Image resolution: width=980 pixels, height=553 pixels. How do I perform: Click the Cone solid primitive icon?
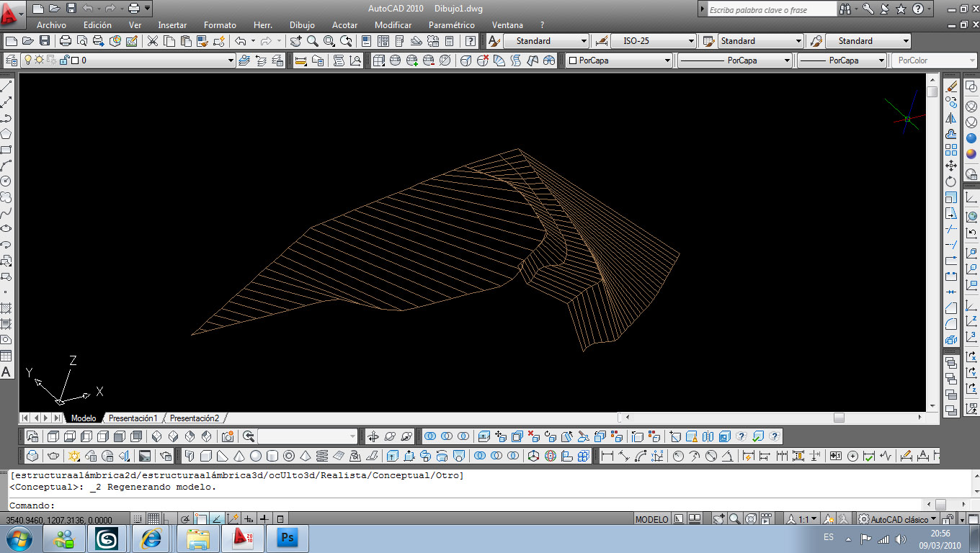tap(239, 456)
